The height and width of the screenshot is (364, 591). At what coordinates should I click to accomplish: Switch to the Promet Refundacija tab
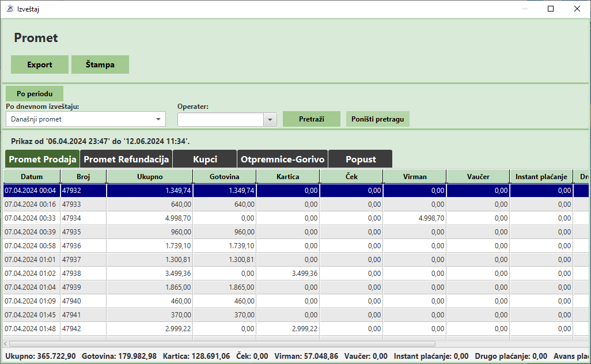[x=126, y=159]
